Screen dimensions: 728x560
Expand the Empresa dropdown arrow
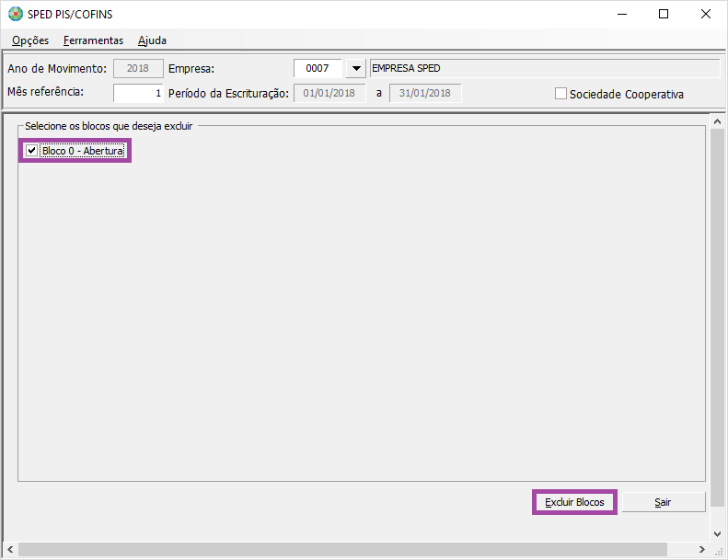pyautogui.click(x=356, y=69)
